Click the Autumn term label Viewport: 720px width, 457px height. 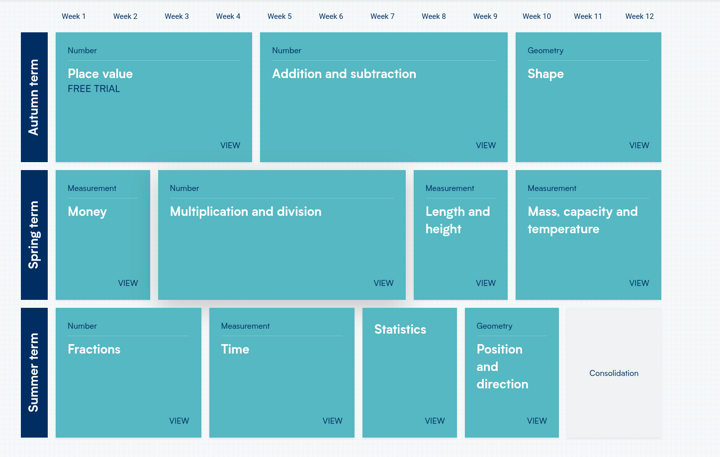point(34,97)
